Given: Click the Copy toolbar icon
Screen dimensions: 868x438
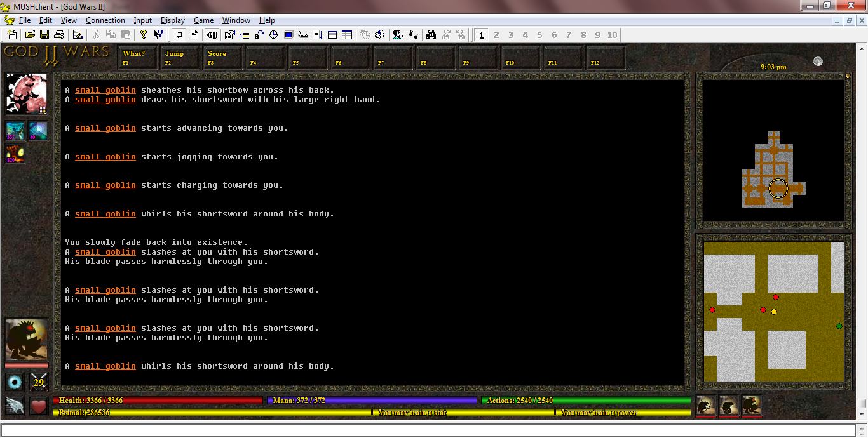Looking at the screenshot, I should coord(111,35).
